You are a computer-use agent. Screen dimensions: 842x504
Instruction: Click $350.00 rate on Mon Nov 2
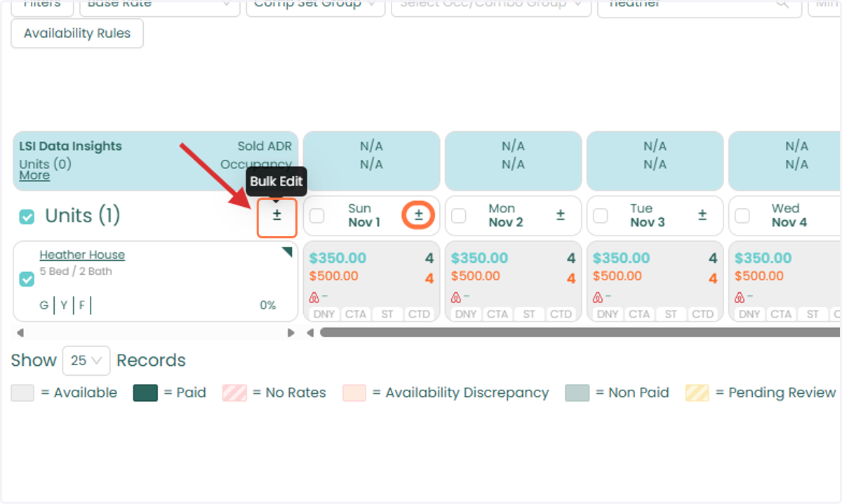coord(479,258)
